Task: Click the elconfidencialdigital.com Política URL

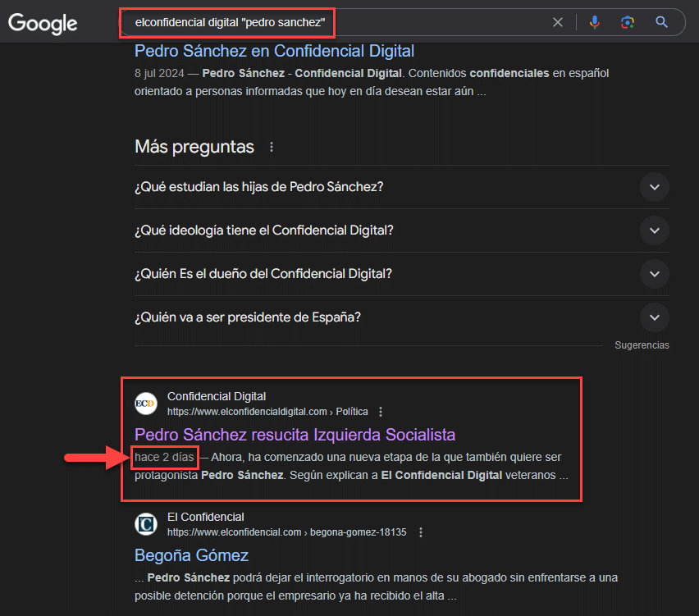Action: [x=267, y=412]
